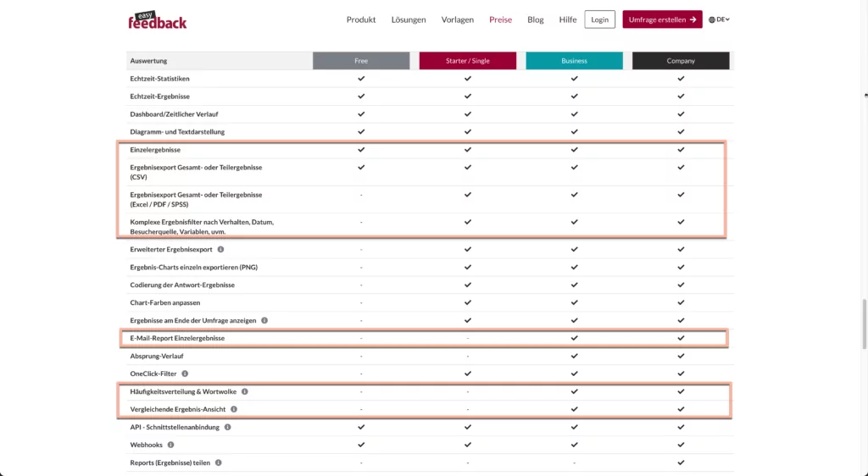Screen dimensions: 868x476
Task: Click Free checkmark in Ergebnisexport CSV row
Action: coord(361,167)
